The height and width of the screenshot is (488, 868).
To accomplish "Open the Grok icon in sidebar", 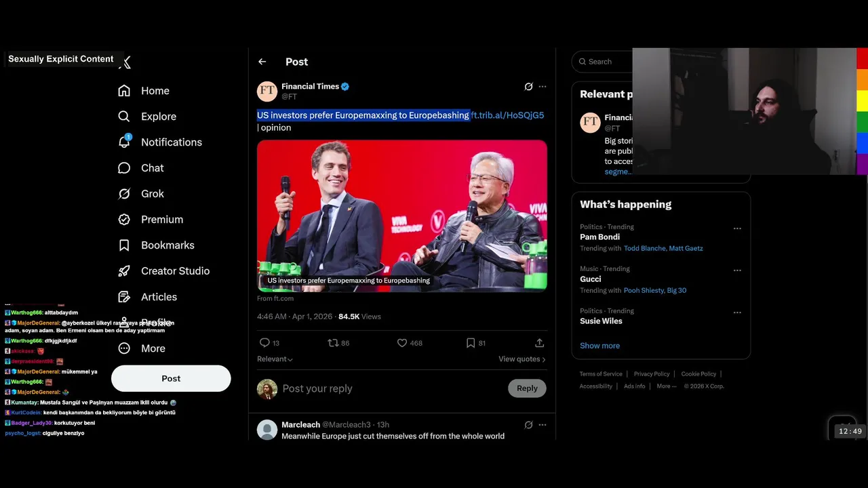I will click(x=124, y=194).
